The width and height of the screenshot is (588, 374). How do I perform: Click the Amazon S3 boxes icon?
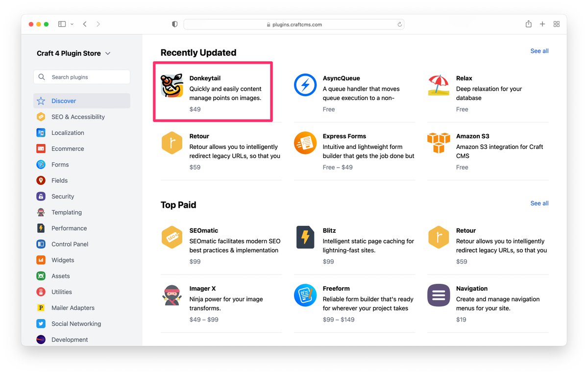pos(439,143)
